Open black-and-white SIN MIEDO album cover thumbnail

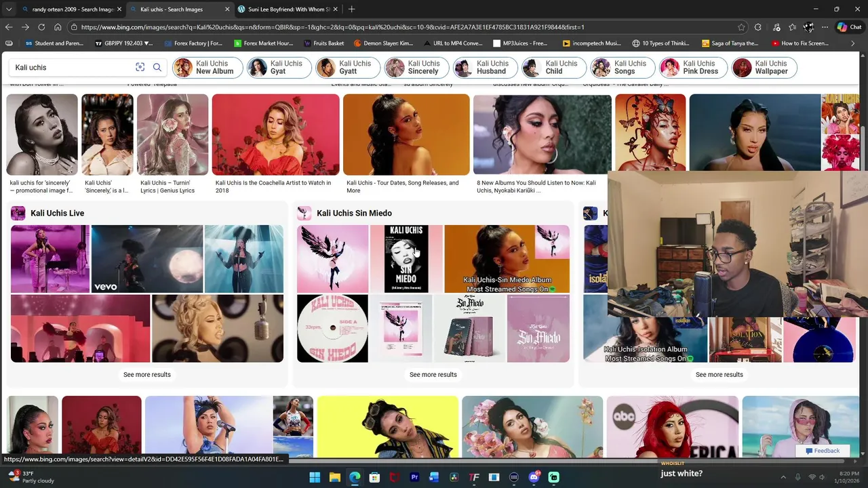[406, 259]
